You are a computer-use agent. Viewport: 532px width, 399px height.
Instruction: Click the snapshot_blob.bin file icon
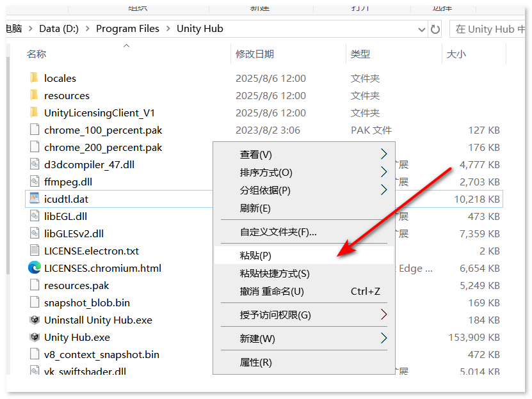pyautogui.click(x=35, y=302)
